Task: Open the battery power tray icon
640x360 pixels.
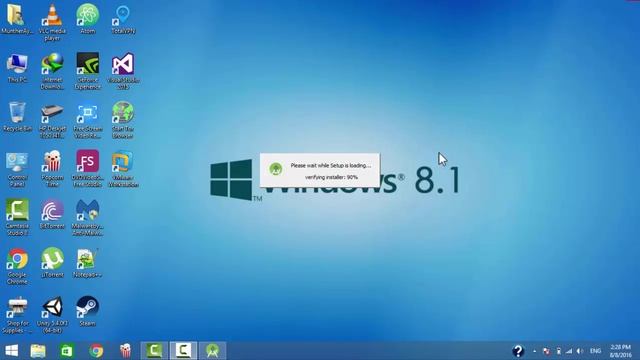Action: [x=558, y=351]
